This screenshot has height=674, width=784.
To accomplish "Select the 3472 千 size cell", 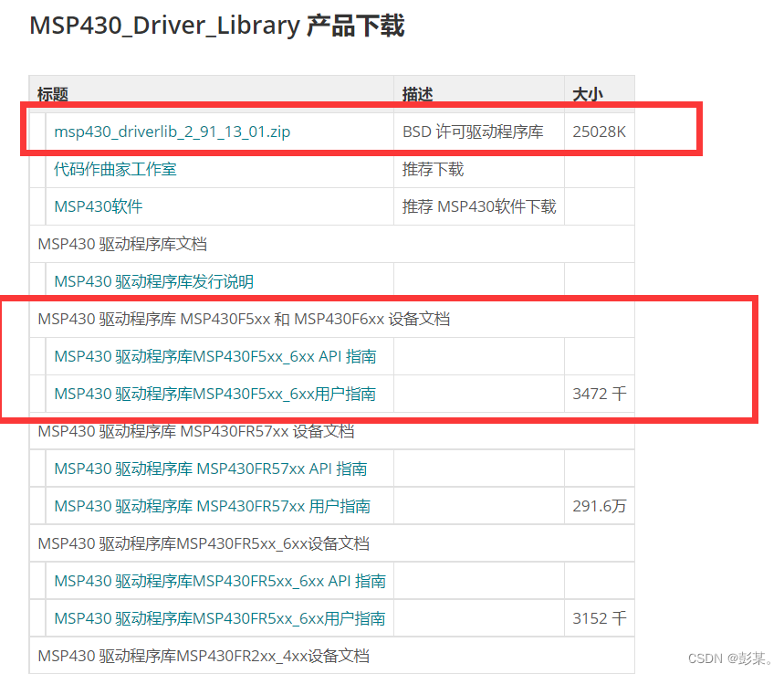I will (600, 394).
